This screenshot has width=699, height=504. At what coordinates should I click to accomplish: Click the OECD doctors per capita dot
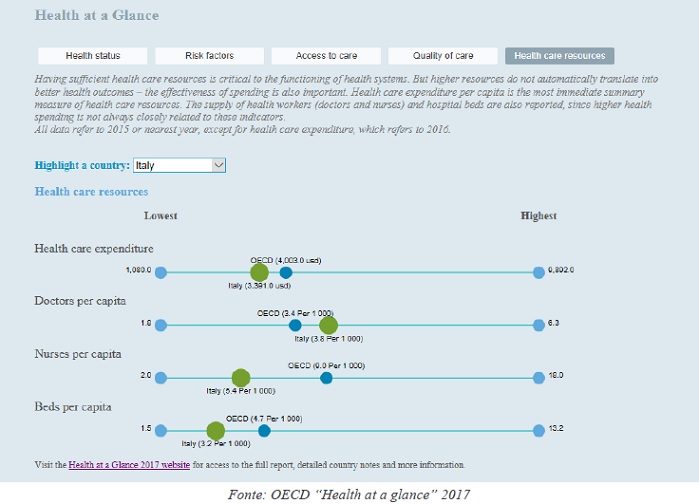295,325
